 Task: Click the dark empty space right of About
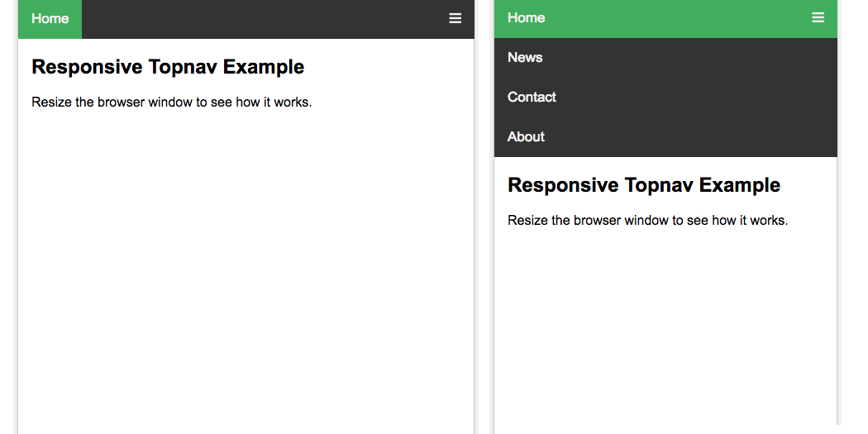pyautogui.click(x=686, y=136)
